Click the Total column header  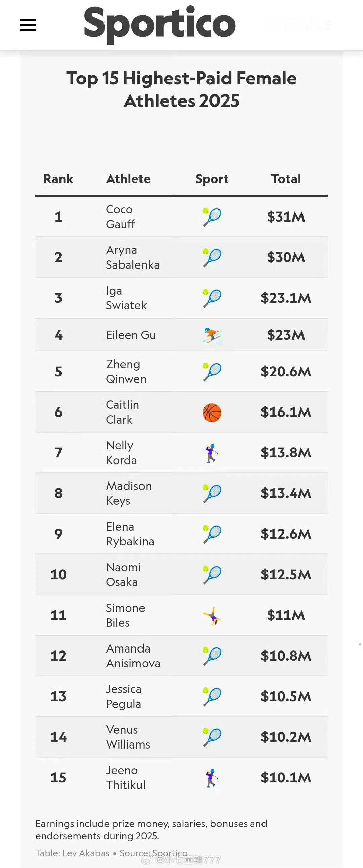pos(286,179)
